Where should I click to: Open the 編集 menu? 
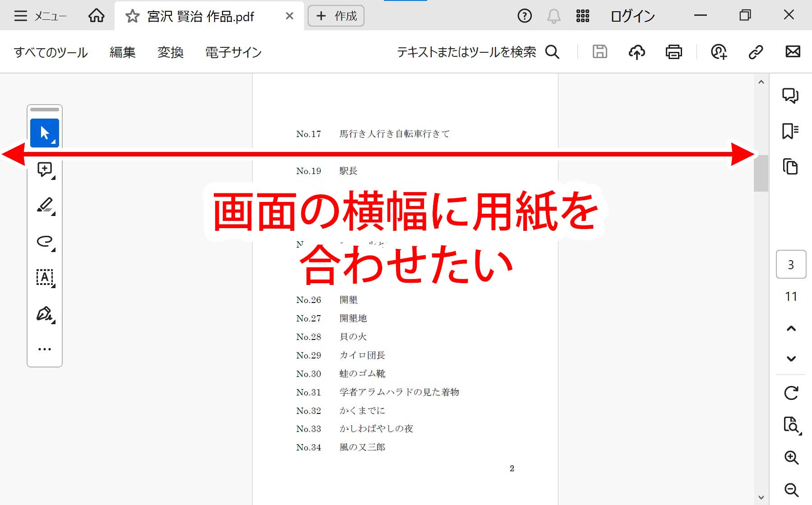tap(122, 52)
